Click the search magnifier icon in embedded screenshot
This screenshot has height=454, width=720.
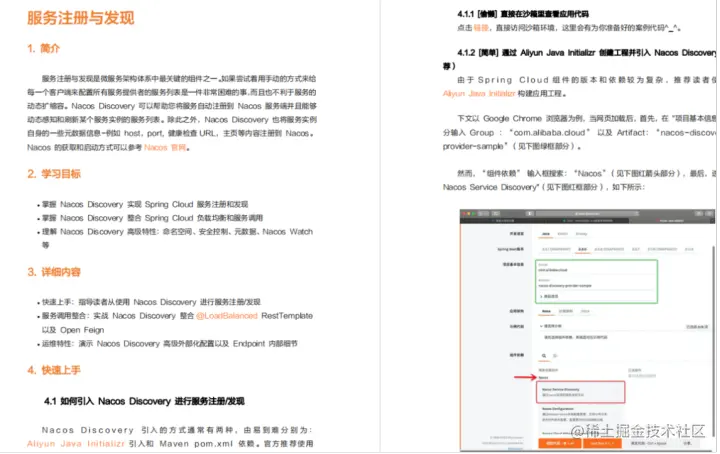[x=544, y=356]
